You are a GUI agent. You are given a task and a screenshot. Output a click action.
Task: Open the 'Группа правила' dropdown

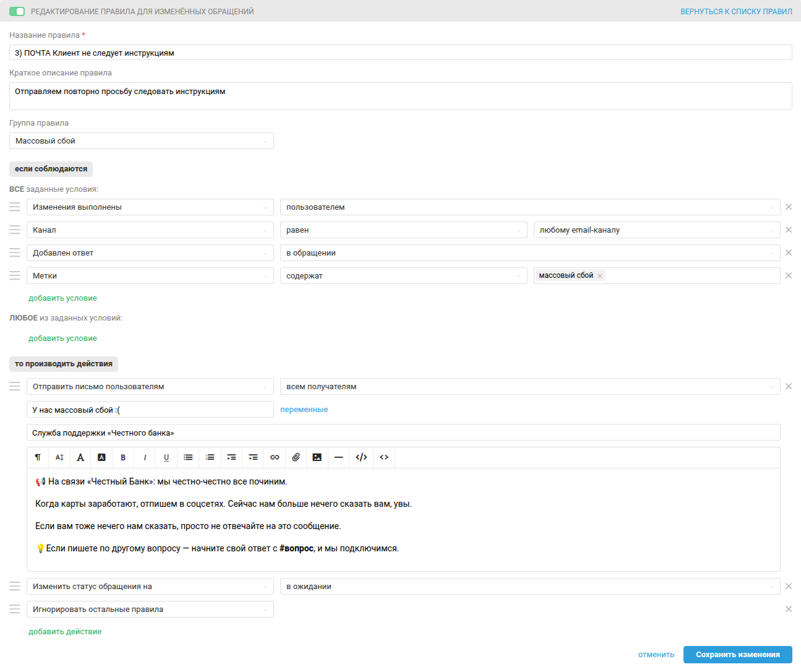(142, 141)
